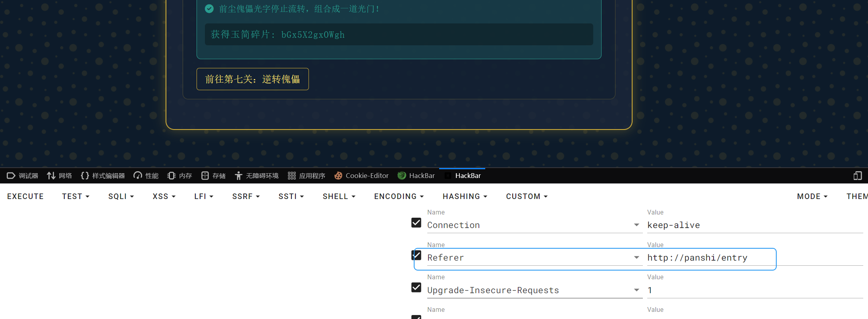Toggle responsive design mode icon
This screenshot has width=868, height=319.
pyautogui.click(x=858, y=176)
